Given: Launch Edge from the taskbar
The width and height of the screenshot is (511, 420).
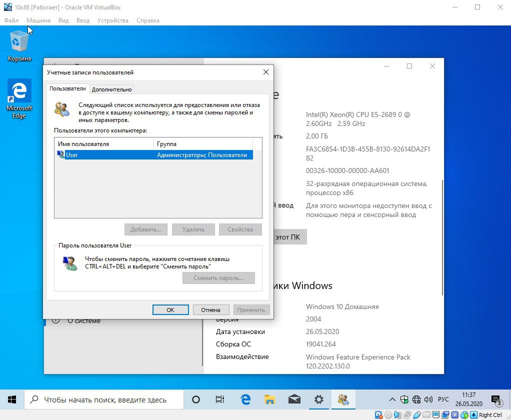Looking at the screenshot, I should coord(245,399).
